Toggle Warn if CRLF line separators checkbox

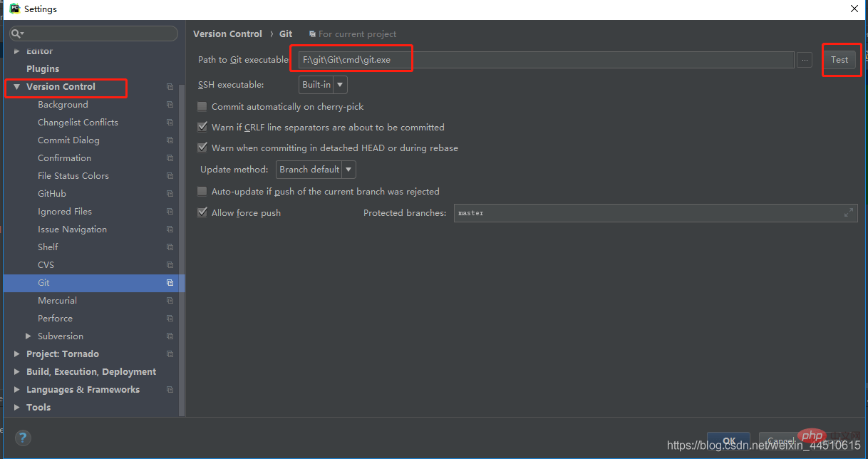202,127
